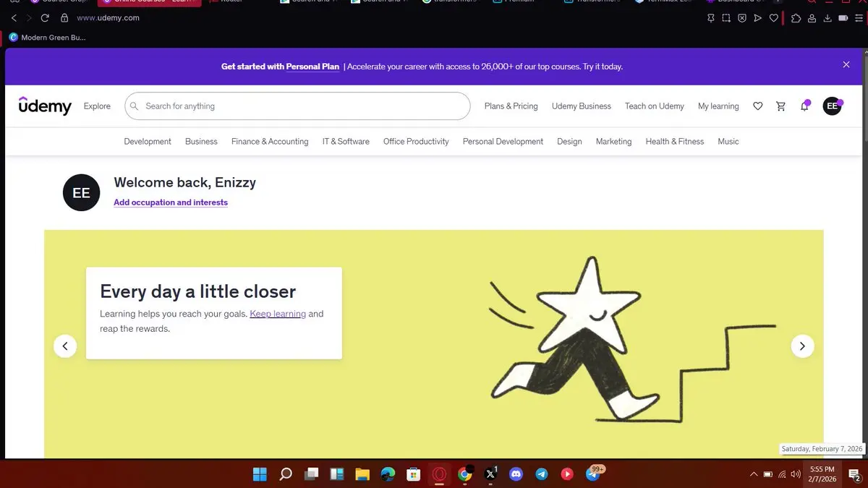
Task: Open Discord from taskbar
Action: pos(516,474)
